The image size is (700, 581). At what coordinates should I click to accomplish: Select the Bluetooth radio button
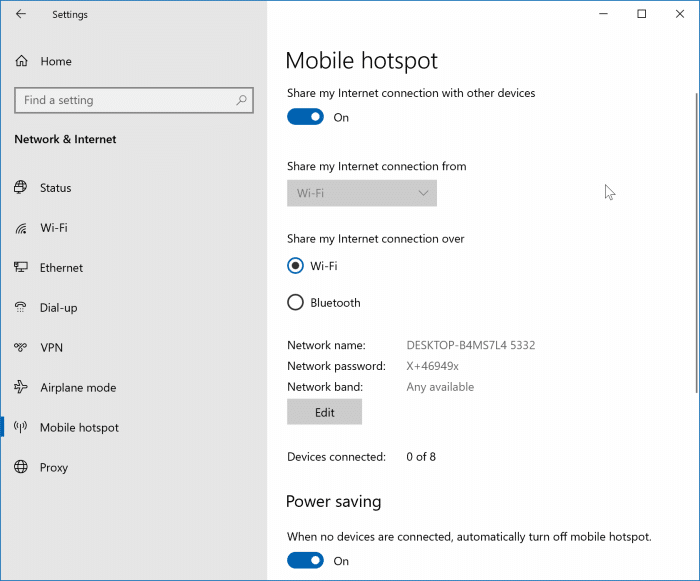(295, 302)
